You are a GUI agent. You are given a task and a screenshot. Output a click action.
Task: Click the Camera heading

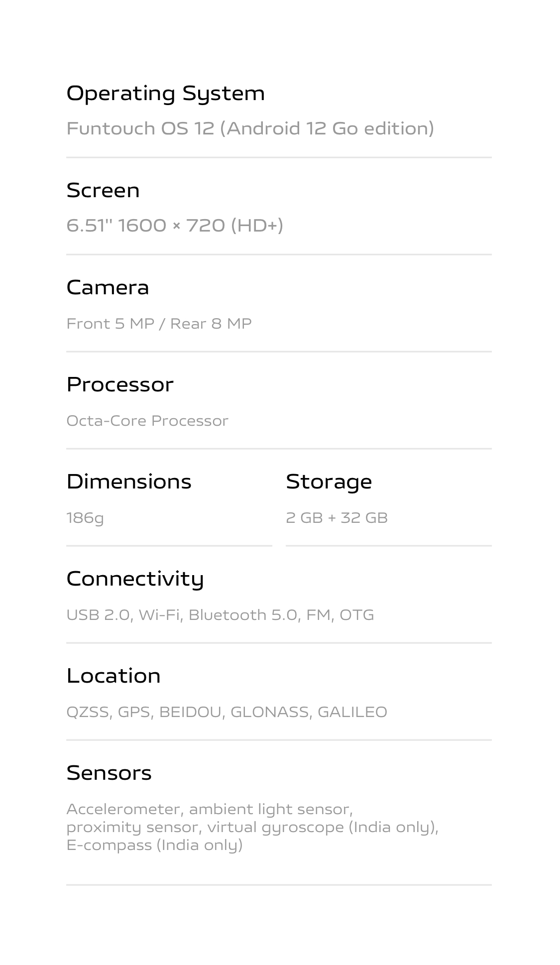pyautogui.click(x=108, y=287)
